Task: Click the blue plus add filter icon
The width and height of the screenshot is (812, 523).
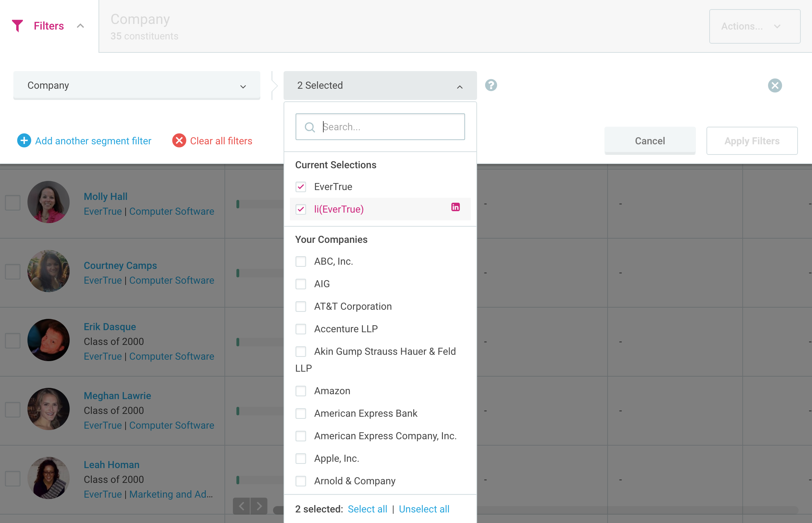Action: click(24, 141)
